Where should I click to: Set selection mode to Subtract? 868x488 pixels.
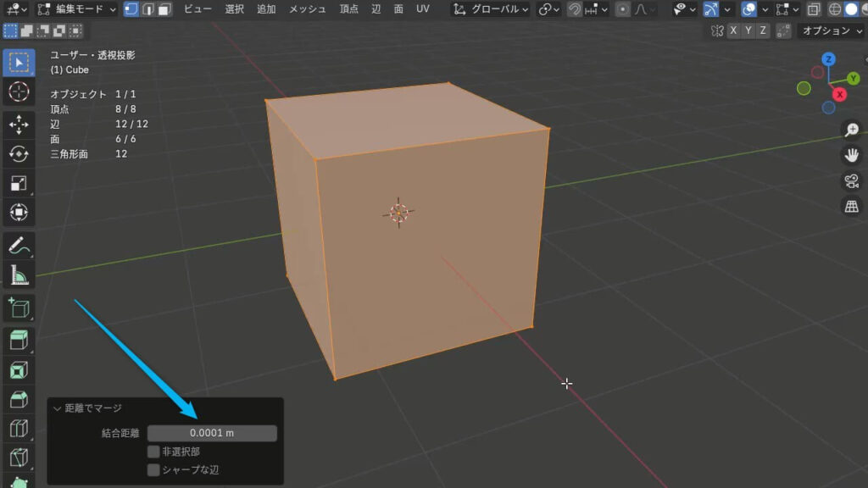pyautogui.click(x=42, y=31)
